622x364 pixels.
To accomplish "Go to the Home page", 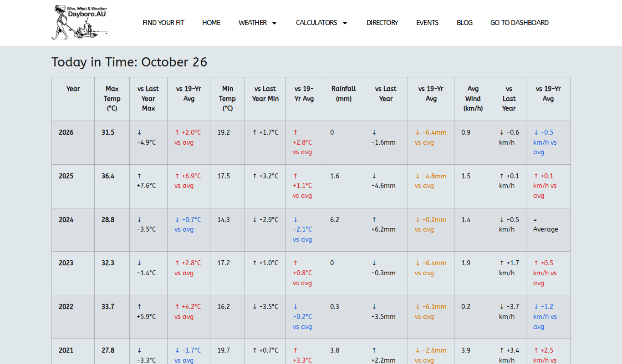I will tap(211, 23).
